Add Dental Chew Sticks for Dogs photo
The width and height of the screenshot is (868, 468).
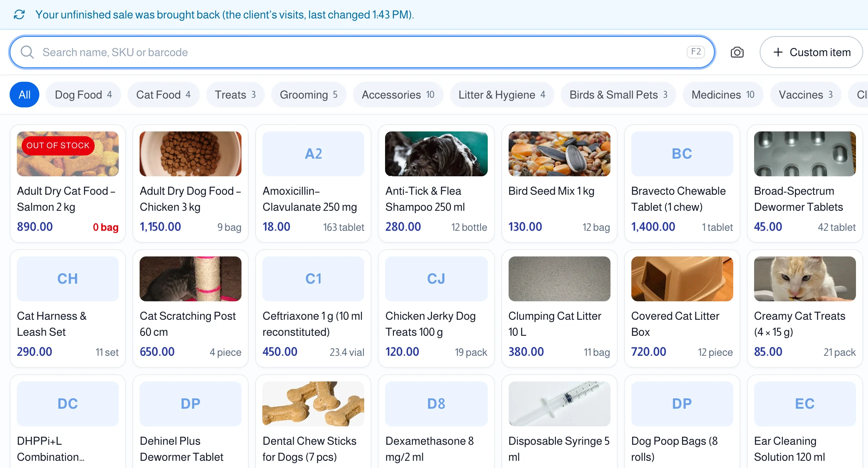click(x=313, y=404)
